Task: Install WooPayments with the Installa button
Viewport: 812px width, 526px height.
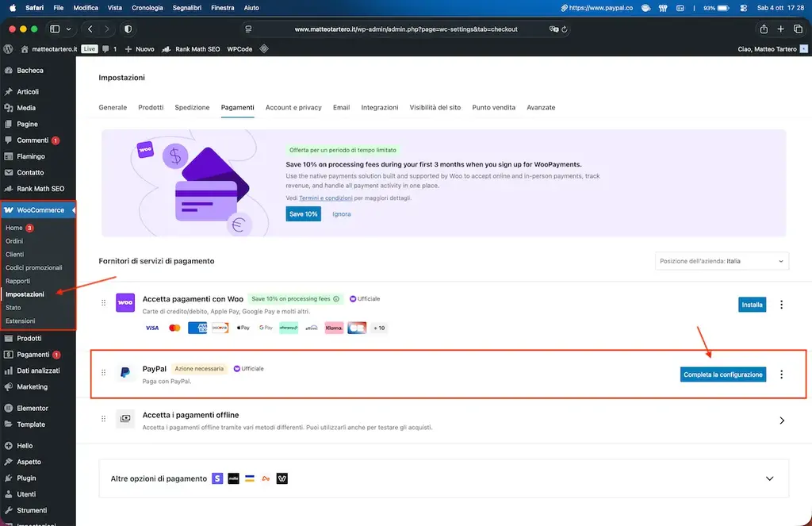Action: point(752,305)
